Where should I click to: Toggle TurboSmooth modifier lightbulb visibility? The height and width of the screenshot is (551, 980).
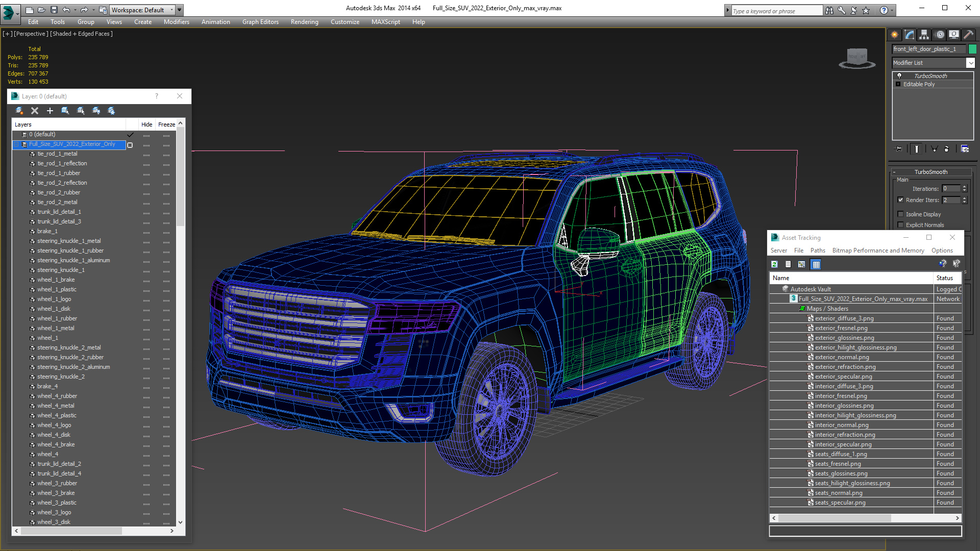coord(899,76)
